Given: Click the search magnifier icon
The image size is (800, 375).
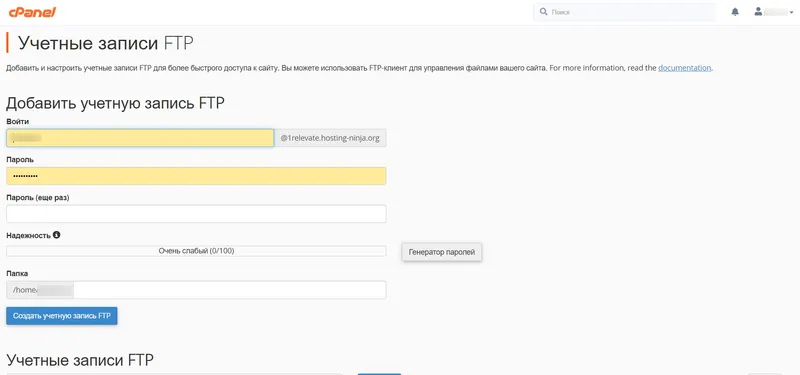Looking at the screenshot, I should click(x=543, y=12).
